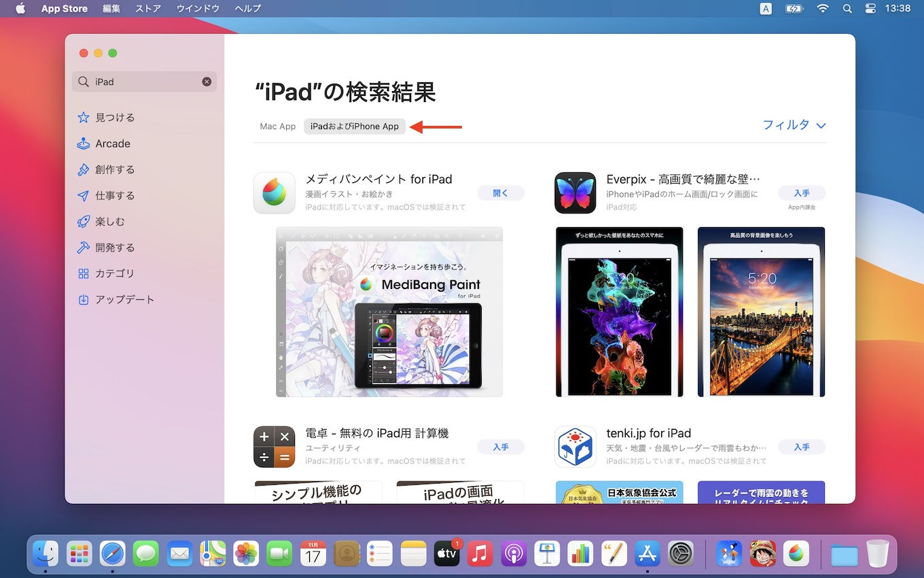
Task: Launch Photos from the Dock
Action: pos(247,554)
